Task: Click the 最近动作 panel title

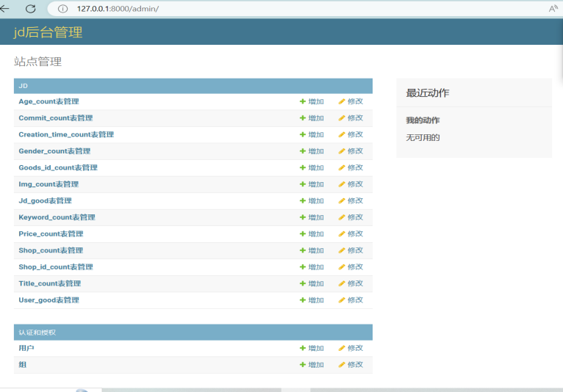Action: click(x=427, y=93)
